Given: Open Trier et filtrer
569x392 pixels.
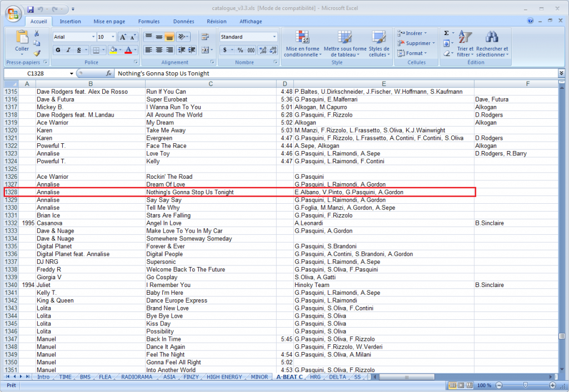Looking at the screenshot, I should 465,43.
